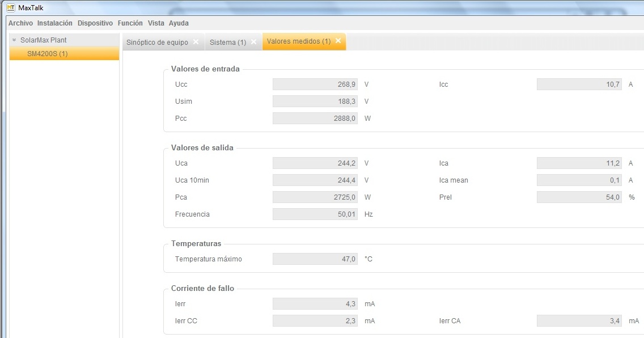The image size is (644, 338).
Task: Click the MaxTalk window title text
Action: pyautogui.click(x=31, y=7)
